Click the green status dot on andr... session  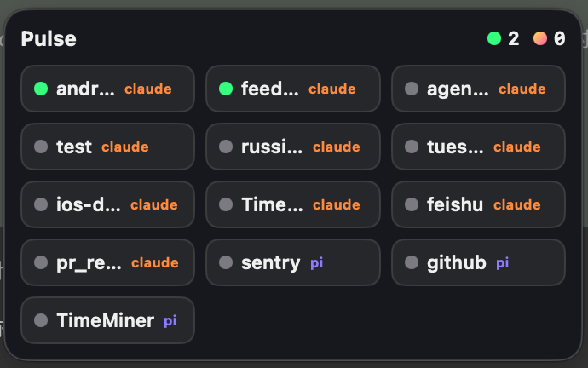(41, 89)
